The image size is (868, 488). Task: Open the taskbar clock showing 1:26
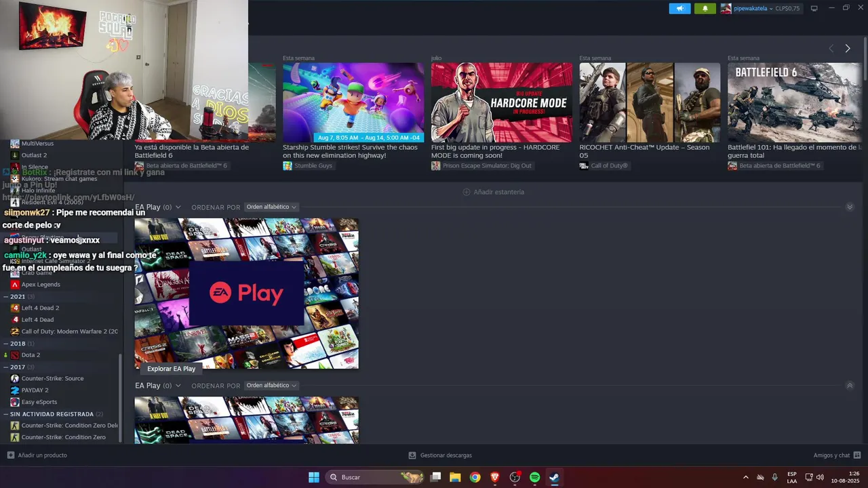[x=845, y=477]
